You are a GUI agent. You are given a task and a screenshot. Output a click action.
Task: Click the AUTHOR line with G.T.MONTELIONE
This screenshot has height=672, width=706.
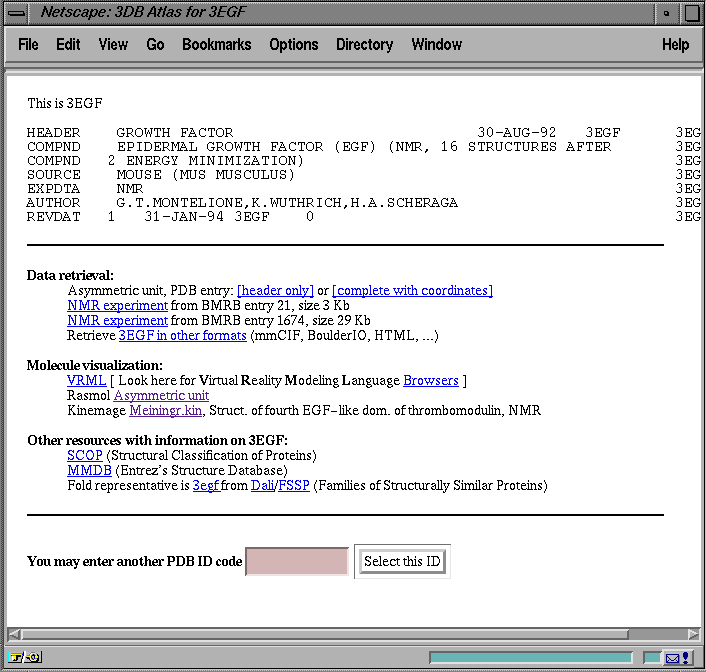242,203
